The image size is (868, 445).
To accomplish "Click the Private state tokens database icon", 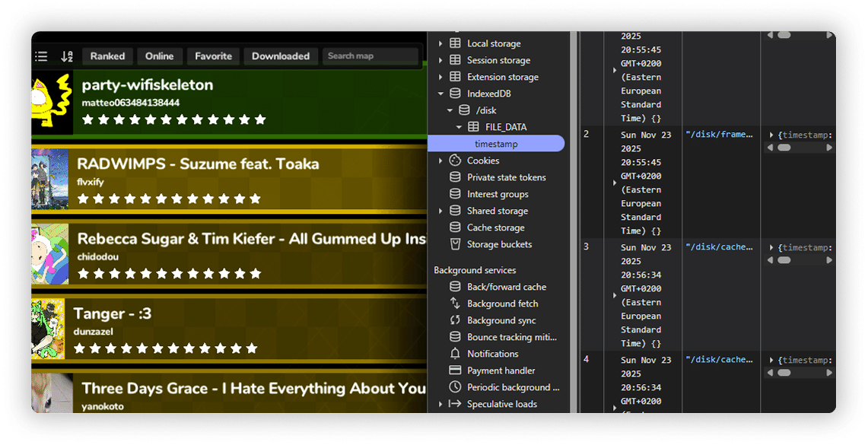I will pos(455,177).
